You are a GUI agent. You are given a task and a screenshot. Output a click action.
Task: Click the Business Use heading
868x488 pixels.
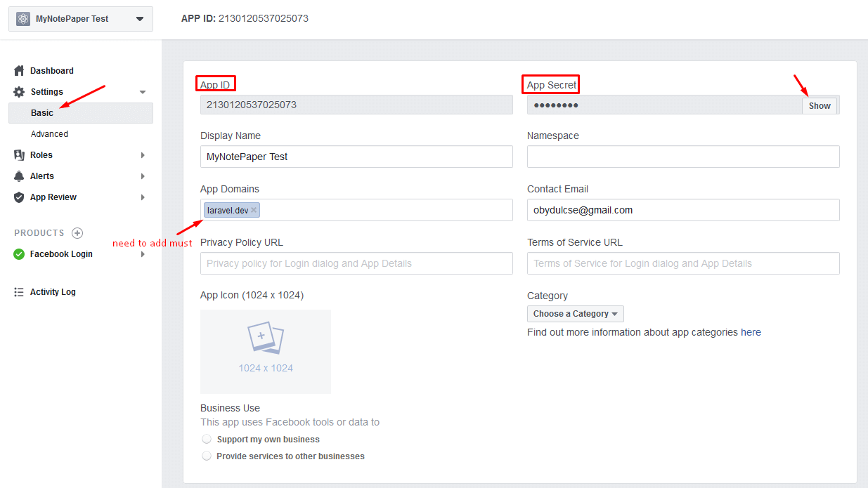pos(230,408)
